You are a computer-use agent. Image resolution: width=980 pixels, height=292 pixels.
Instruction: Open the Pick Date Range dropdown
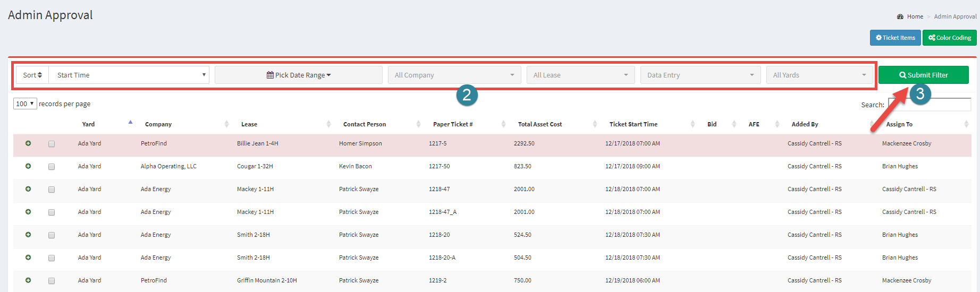299,75
